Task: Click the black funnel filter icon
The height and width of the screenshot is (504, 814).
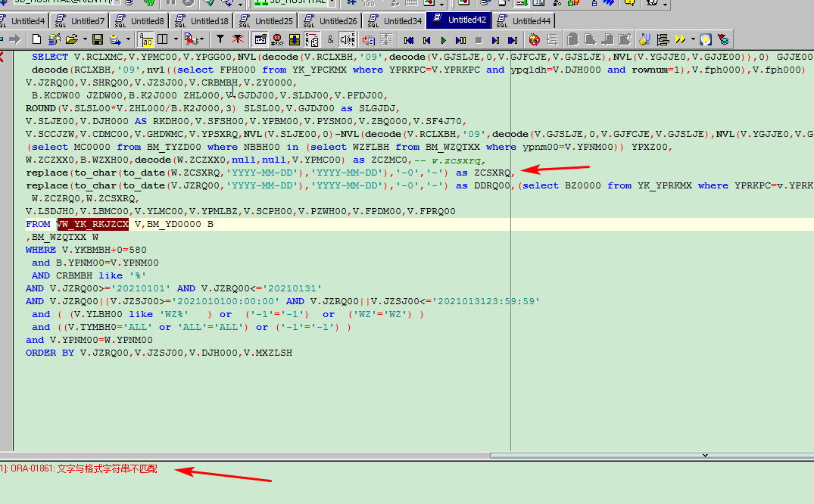Action: tap(220, 39)
